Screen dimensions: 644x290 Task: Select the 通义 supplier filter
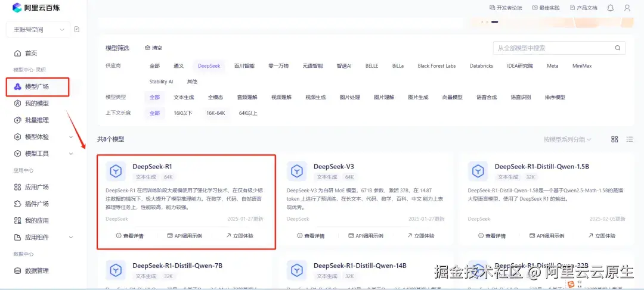(x=179, y=66)
